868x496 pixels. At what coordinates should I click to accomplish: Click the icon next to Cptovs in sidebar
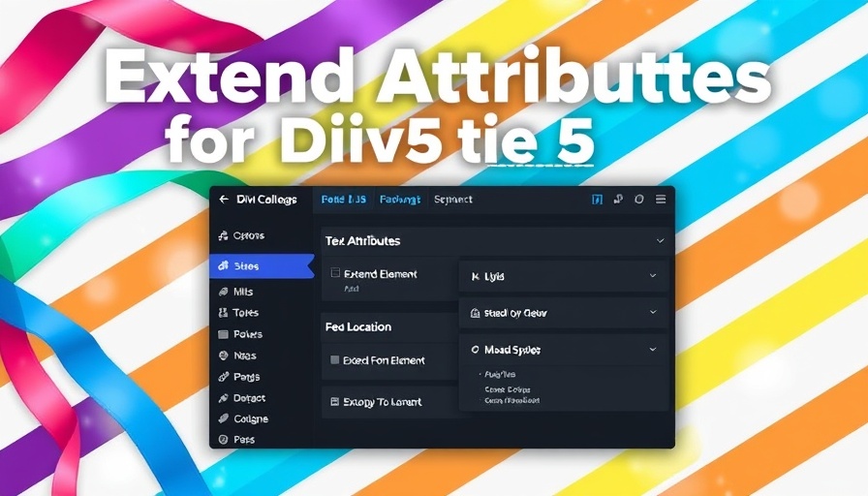point(223,235)
